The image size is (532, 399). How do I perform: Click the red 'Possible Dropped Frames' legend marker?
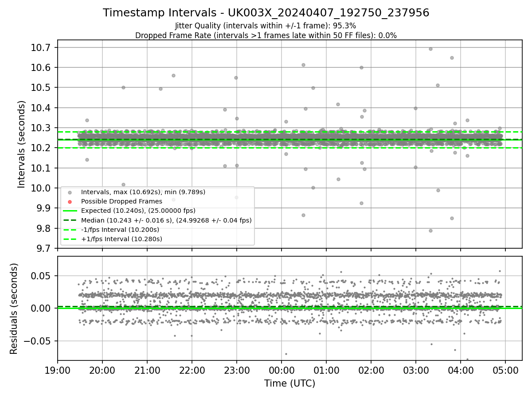point(70,202)
